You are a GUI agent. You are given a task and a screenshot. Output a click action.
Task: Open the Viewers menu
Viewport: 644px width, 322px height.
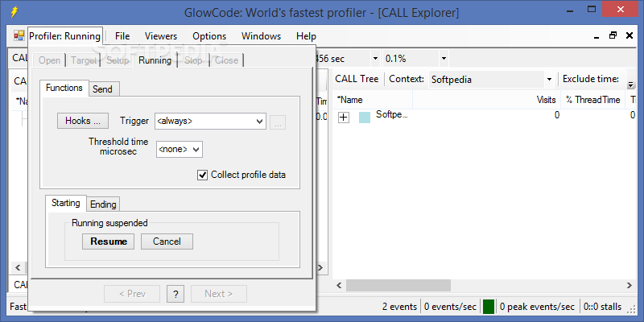(161, 36)
